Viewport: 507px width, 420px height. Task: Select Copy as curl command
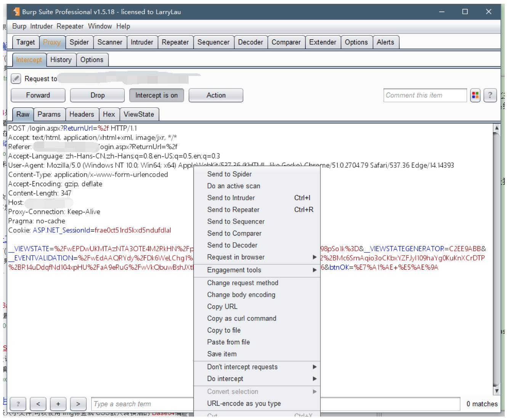(257, 318)
